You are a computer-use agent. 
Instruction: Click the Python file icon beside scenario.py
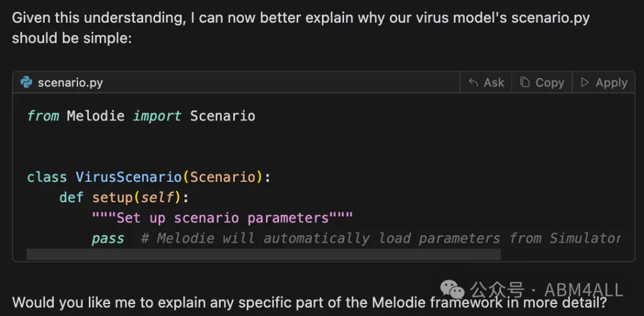pyautogui.click(x=26, y=83)
